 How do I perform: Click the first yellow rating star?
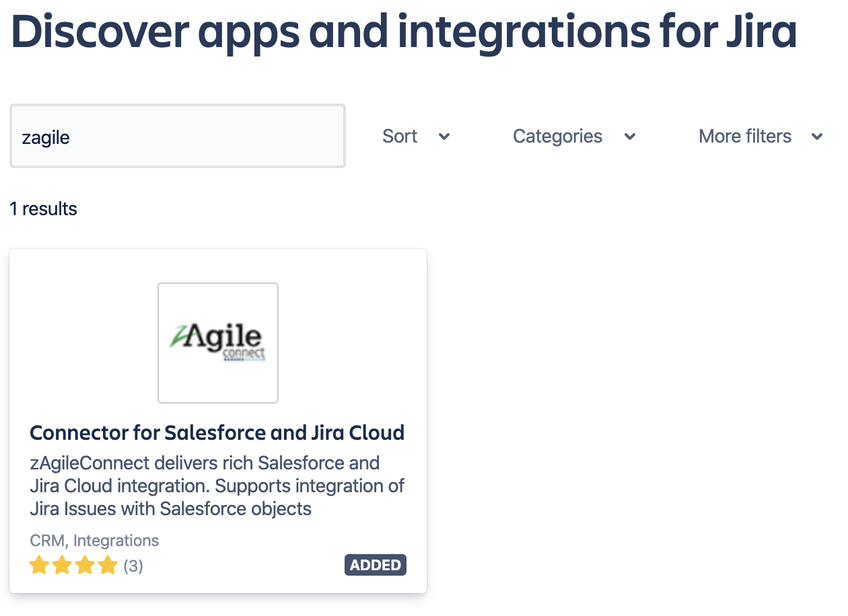coord(40,566)
